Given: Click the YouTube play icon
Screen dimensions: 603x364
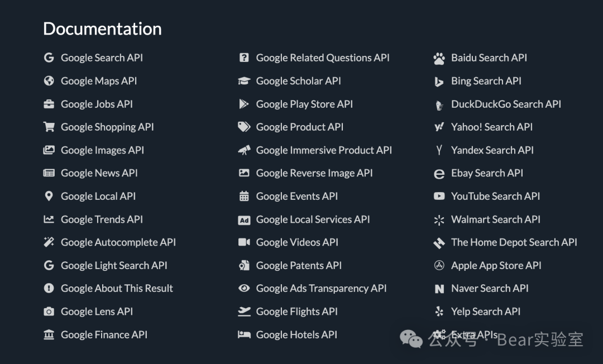Looking at the screenshot, I should pos(439,197).
